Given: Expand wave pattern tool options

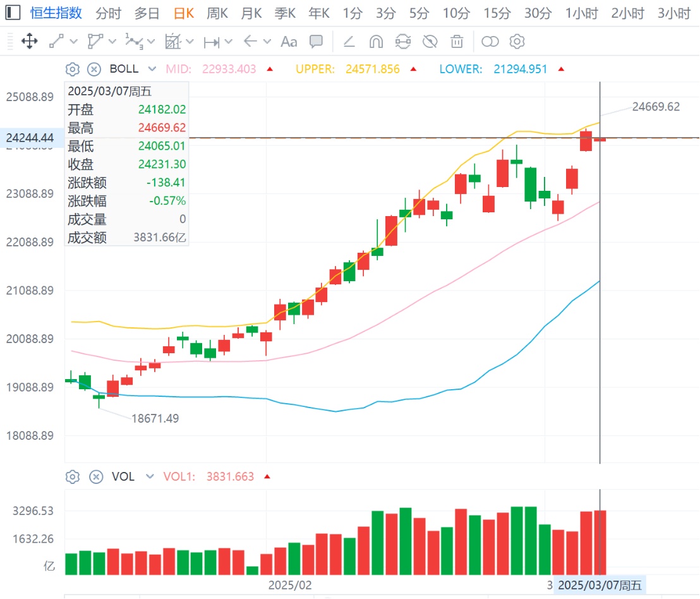Looking at the screenshot, I should click(x=151, y=42).
